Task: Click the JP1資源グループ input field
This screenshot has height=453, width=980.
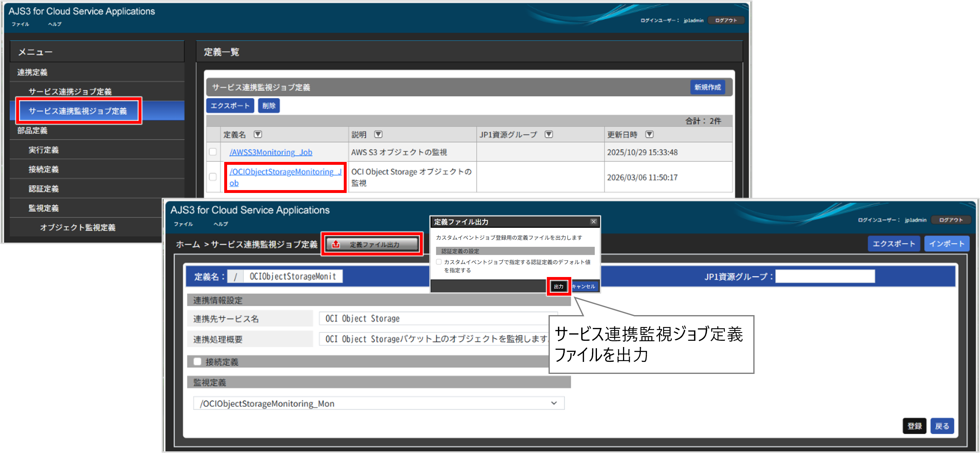Action: pos(825,276)
